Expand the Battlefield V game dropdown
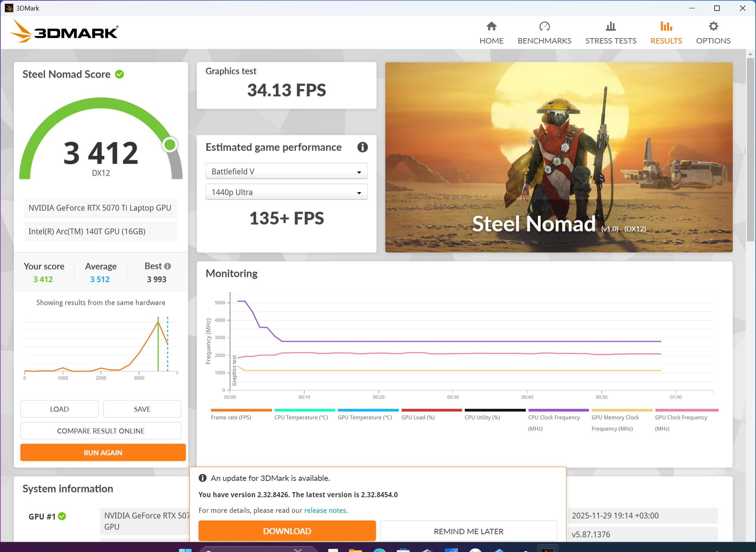The width and height of the screenshot is (756, 552). pos(286,171)
